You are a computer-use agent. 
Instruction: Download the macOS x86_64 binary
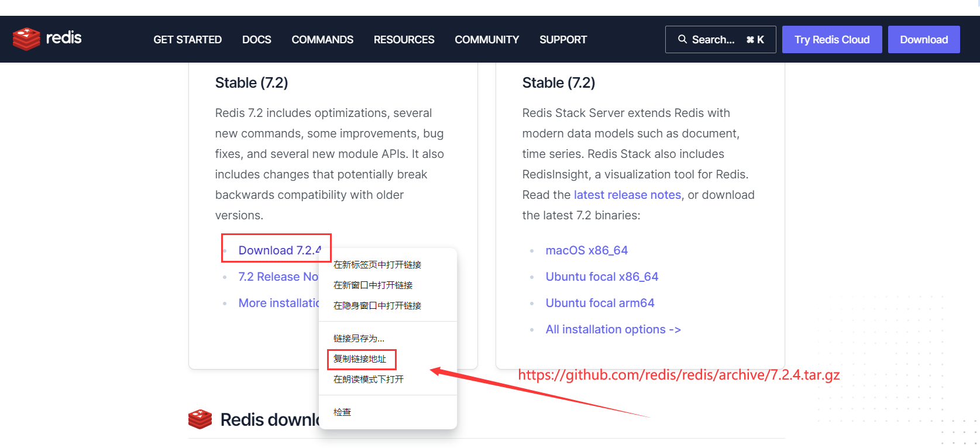point(587,250)
